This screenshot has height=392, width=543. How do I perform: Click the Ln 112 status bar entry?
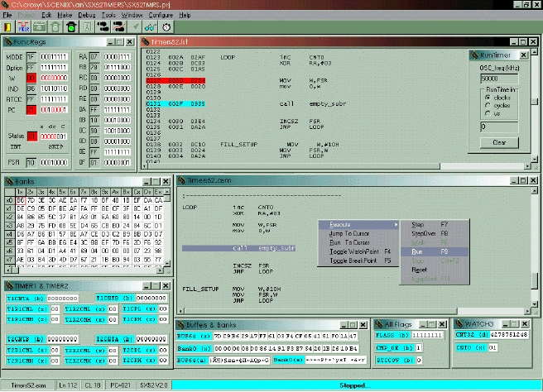68,385
